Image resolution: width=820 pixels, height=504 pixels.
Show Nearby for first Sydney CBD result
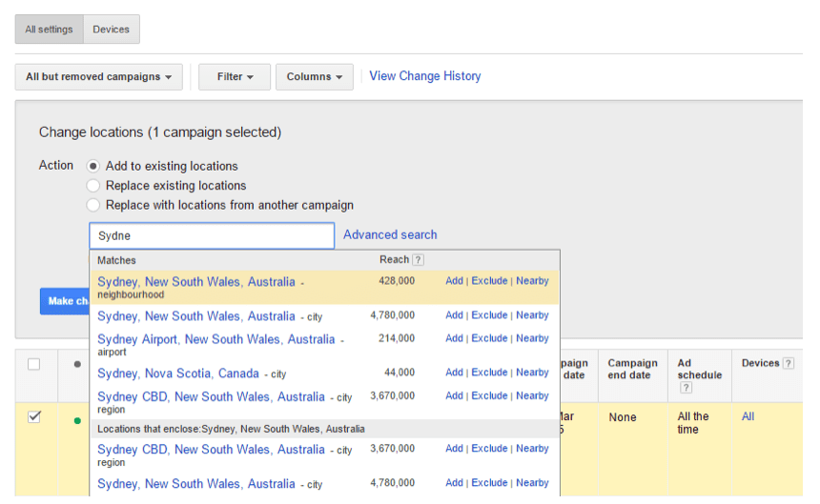(x=532, y=395)
